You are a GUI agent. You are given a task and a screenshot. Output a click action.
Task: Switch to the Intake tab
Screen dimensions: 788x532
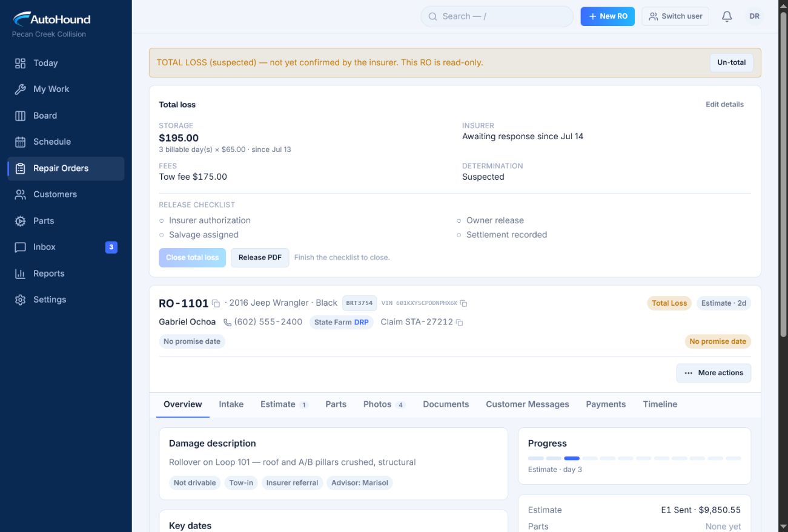pos(231,404)
